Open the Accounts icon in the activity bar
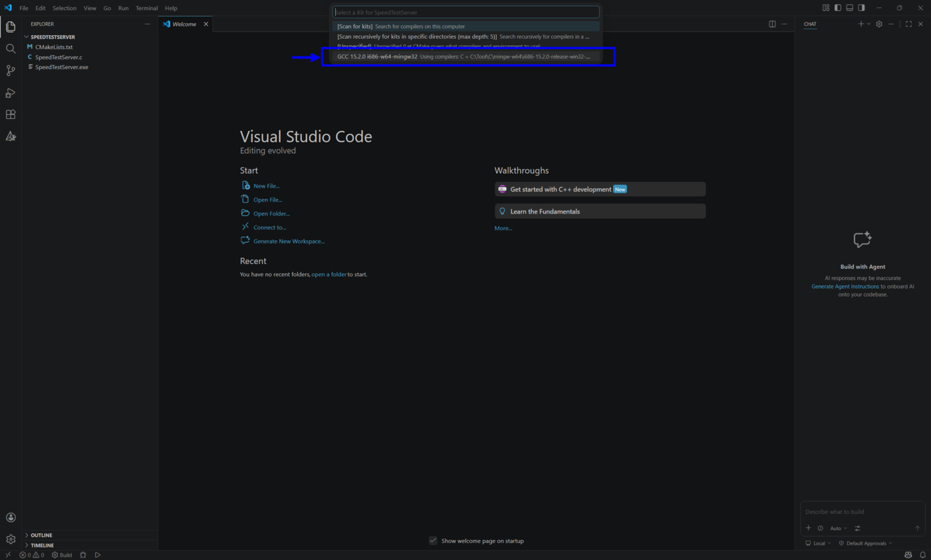The width and height of the screenshot is (931, 560). (x=10, y=517)
